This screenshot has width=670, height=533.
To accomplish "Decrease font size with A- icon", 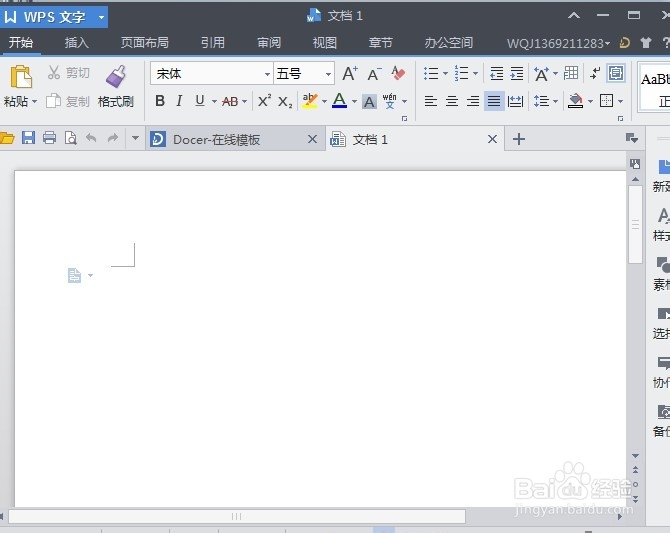I will (374, 74).
